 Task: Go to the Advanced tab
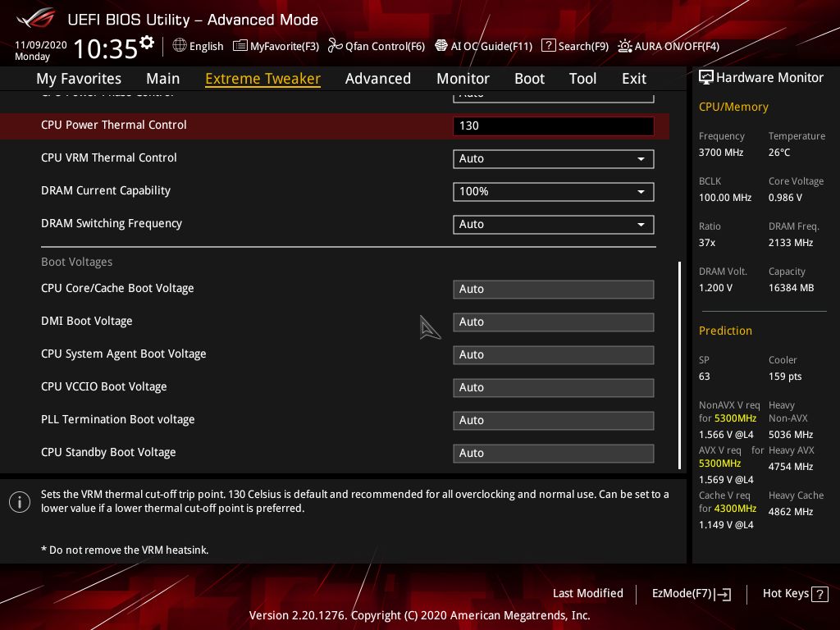[x=378, y=79]
